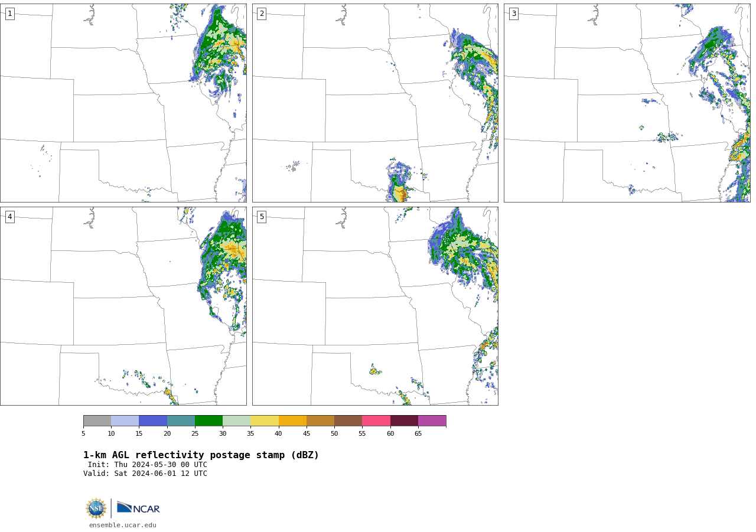Click the blue 15-20 dBZ swatch
The height and width of the screenshot is (532, 756).
(153, 421)
